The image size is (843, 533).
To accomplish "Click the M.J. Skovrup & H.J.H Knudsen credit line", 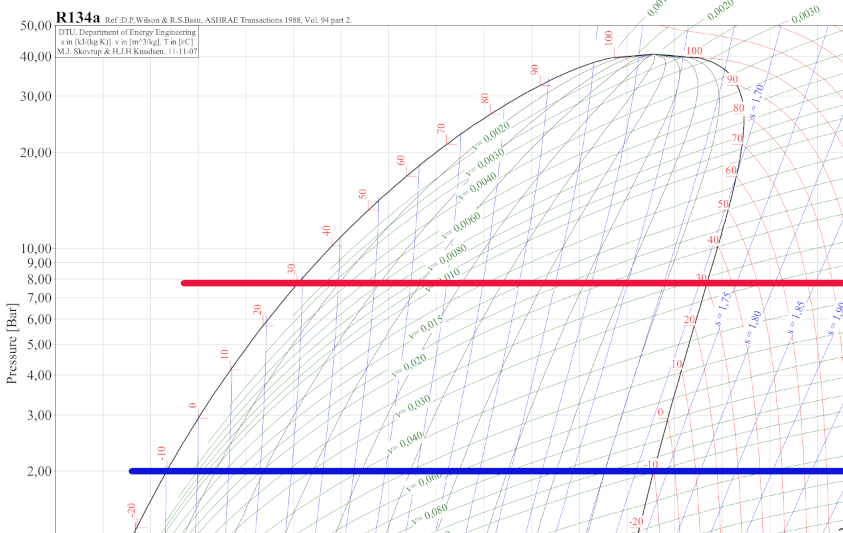I will click(127, 52).
